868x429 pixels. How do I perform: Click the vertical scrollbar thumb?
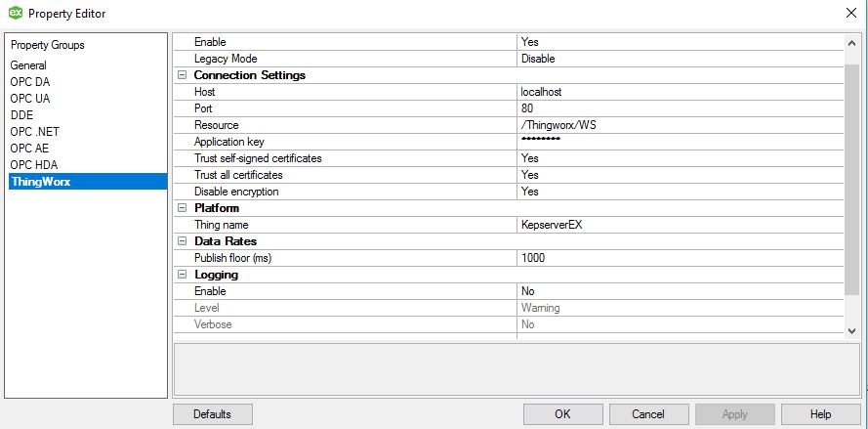[852, 180]
